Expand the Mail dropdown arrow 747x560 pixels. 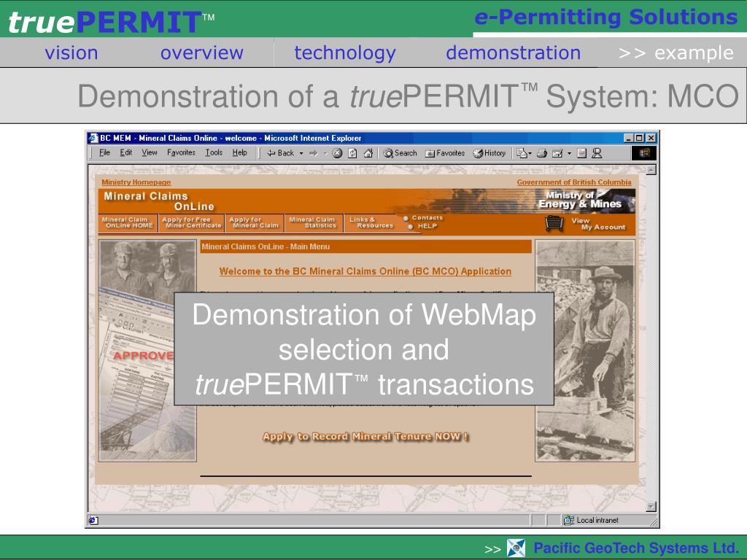530,153
